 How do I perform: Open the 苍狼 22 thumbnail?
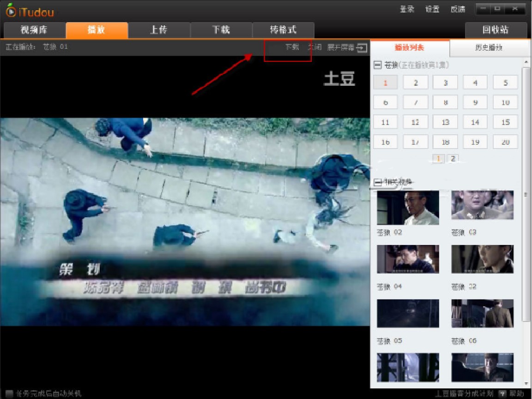483,259
